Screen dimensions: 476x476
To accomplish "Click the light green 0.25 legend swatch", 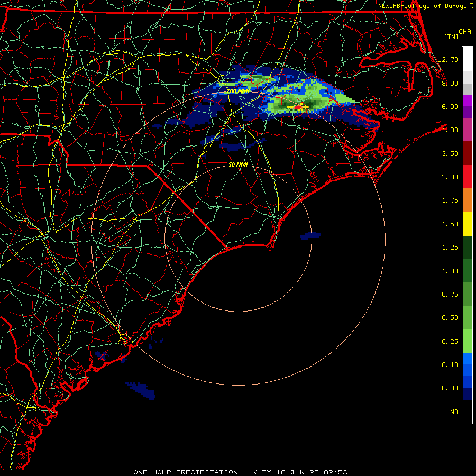I will pos(467,341).
